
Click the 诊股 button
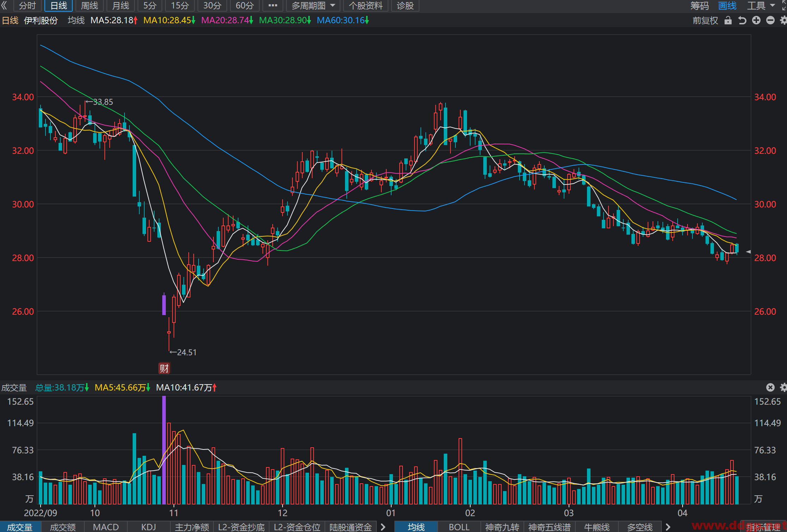pos(405,6)
